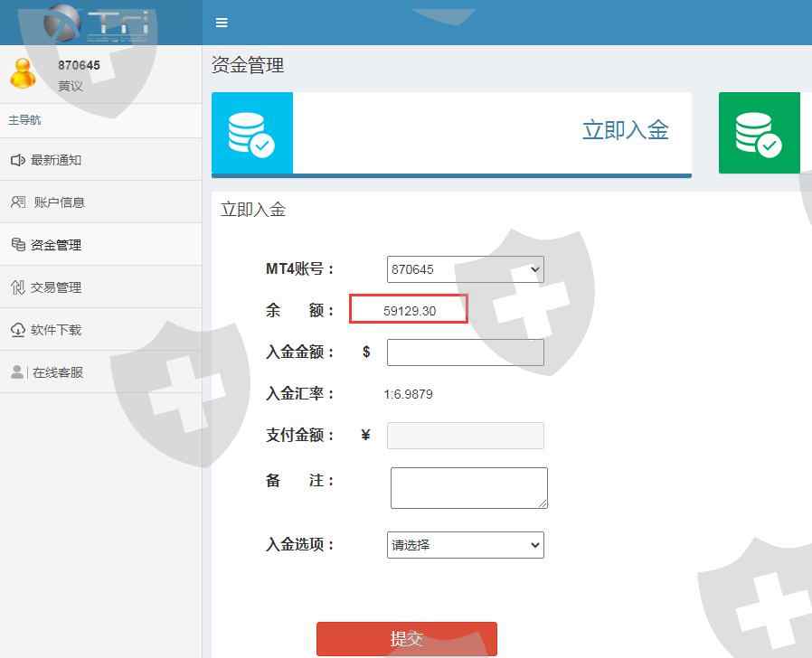
Task: Click the blue database deposit icon
Action: (252, 133)
